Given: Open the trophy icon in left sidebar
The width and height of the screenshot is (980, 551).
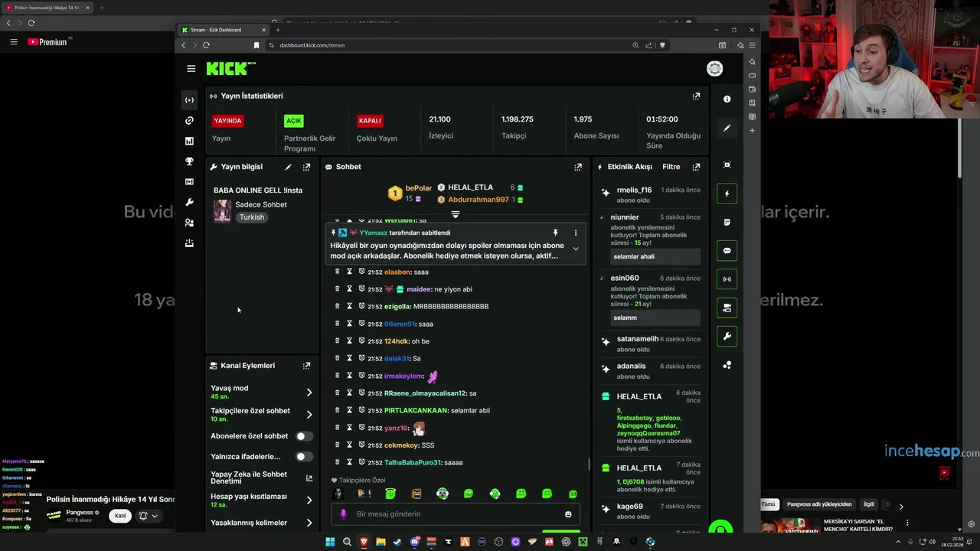Looking at the screenshot, I should [189, 161].
